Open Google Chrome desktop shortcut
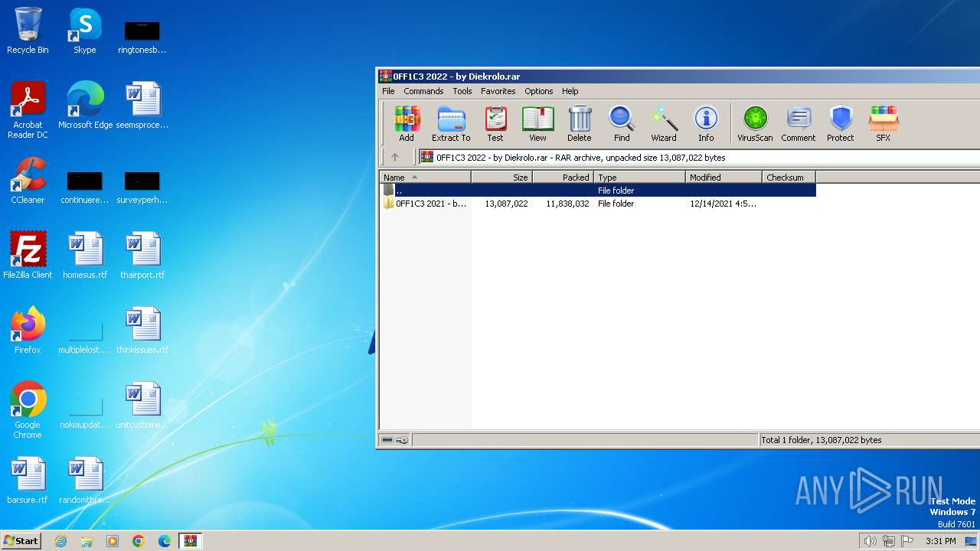Image resolution: width=980 pixels, height=551 pixels. tap(28, 409)
